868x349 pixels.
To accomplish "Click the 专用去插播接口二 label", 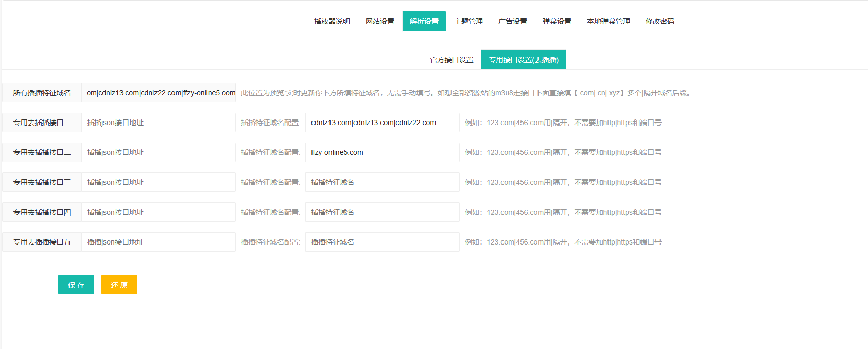I will pyautogui.click(x=42, y=152).
